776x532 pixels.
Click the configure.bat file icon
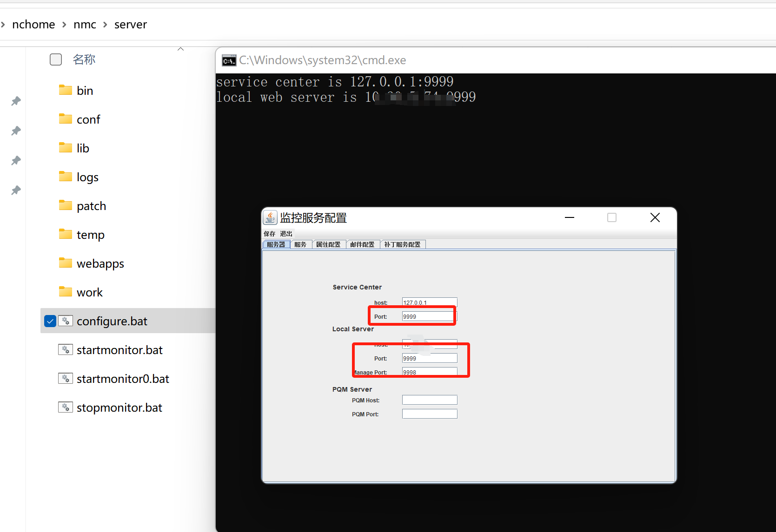click(66, 321)
